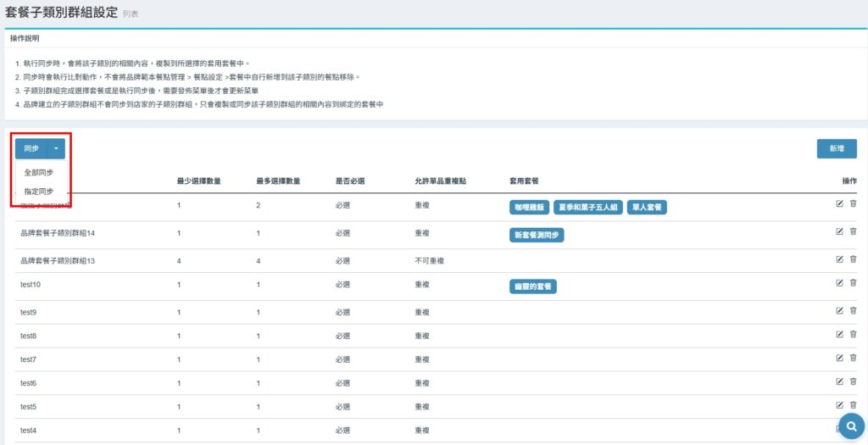Click the edit icon for 品牌套餐子類別群組14
868x445 pixels.
click(x=839, y=231)
